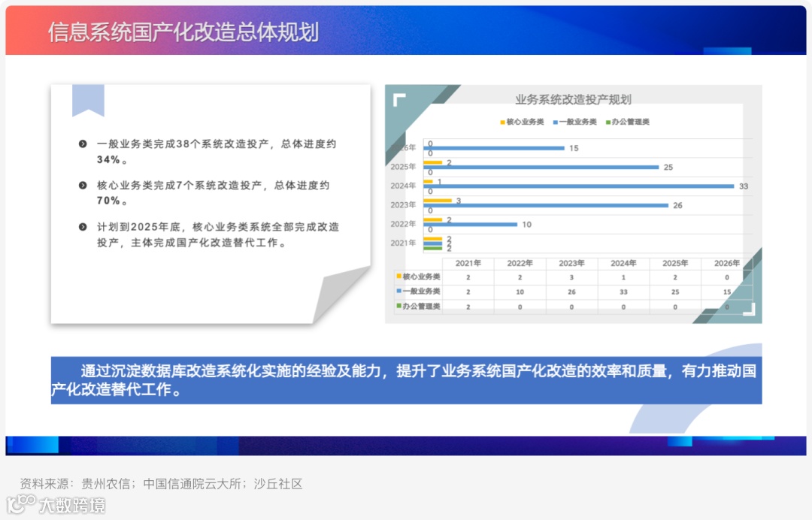
Task: Click the 2022年 blue bar labeled 10
Action: click(x=470, y=225)
